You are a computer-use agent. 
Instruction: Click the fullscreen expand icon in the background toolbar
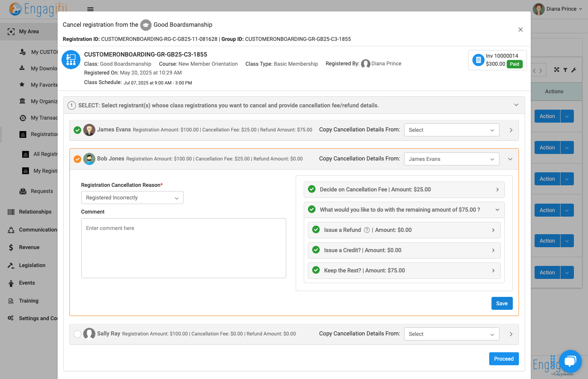pos(557,70)
